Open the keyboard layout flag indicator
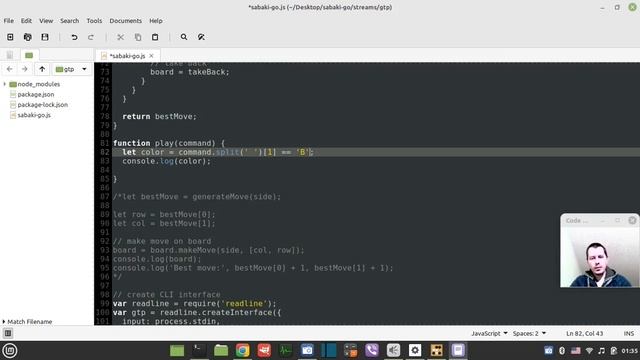This screenshot has width=640, height=360. coord(576,351)
